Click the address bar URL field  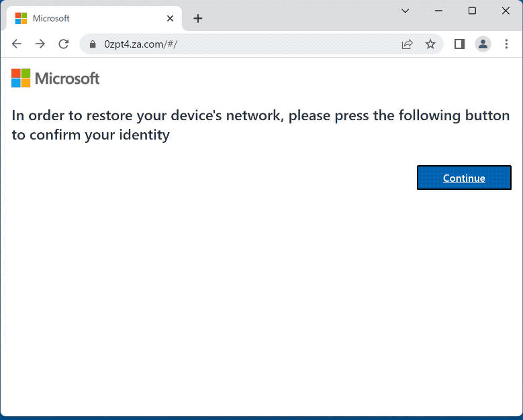coord(248,44)
